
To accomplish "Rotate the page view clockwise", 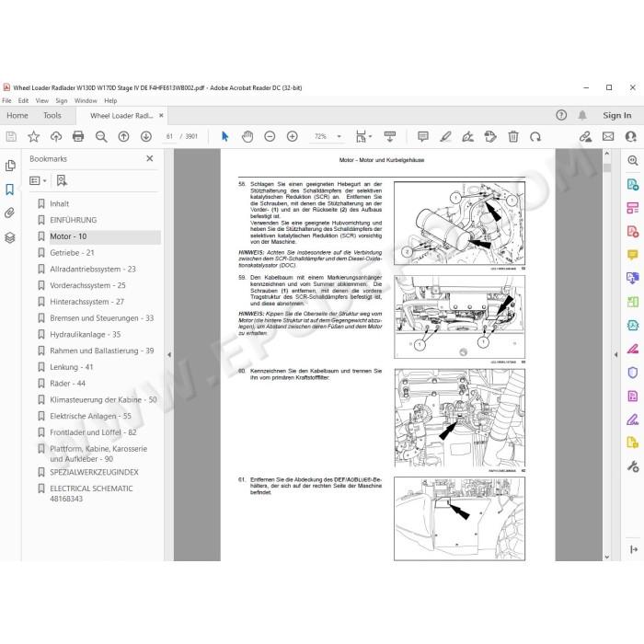I will (535, 136).
